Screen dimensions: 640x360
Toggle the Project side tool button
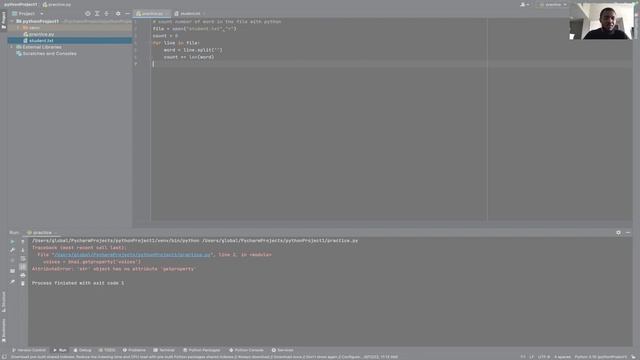(x=4, y=20)
